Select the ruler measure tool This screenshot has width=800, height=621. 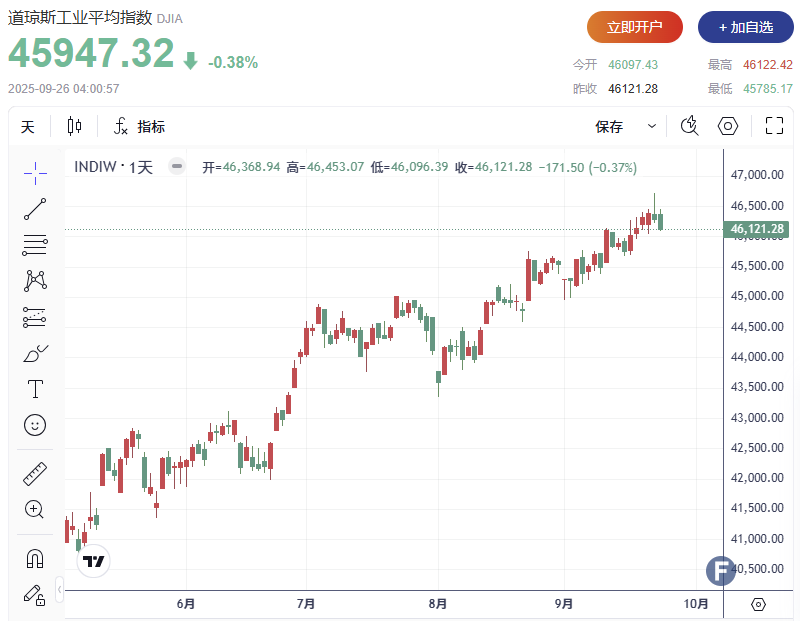[35, 474]
